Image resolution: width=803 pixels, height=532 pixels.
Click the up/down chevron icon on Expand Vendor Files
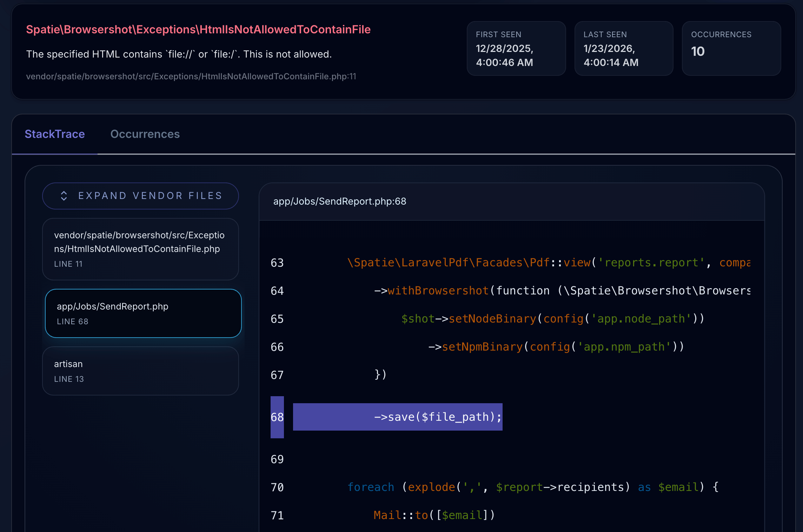64,196
